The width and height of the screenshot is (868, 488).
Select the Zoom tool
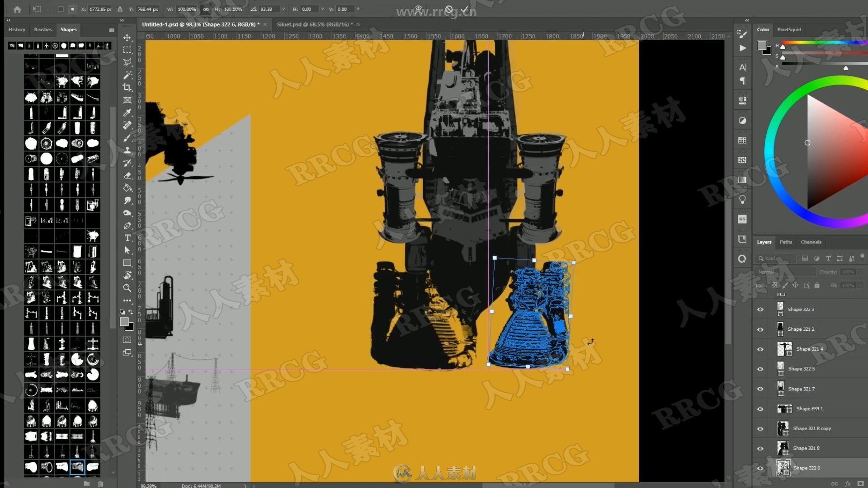(x=127, y=288)
